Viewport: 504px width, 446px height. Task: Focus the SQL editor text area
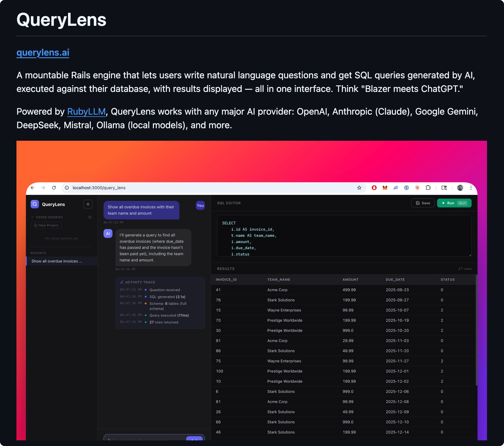click(344, 236)
